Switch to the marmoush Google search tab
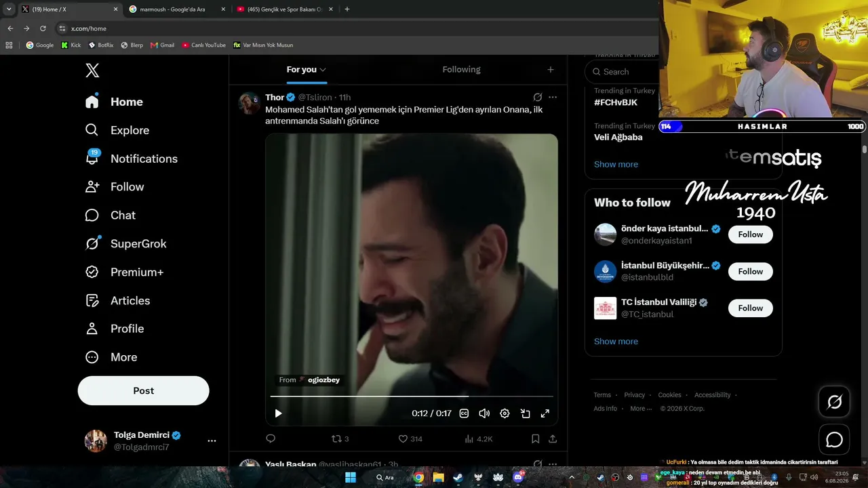868x488 pixels. pos(178,9)
